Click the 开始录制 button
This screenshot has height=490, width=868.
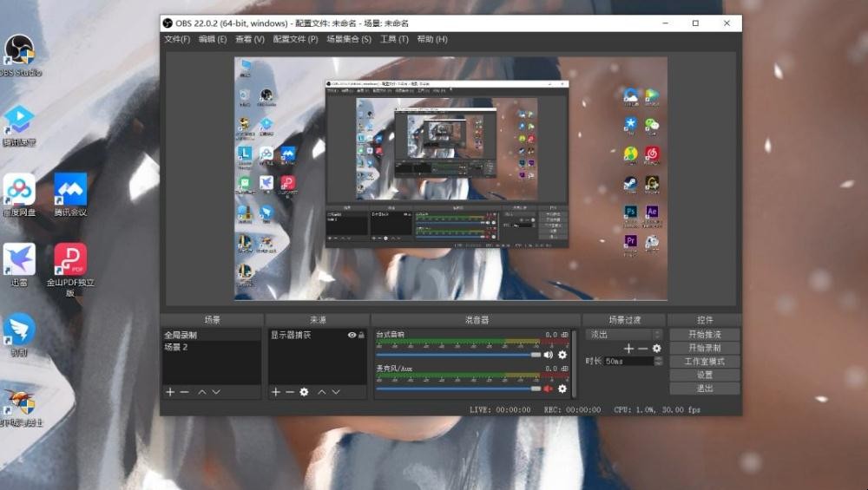click(x=704, y=348)
